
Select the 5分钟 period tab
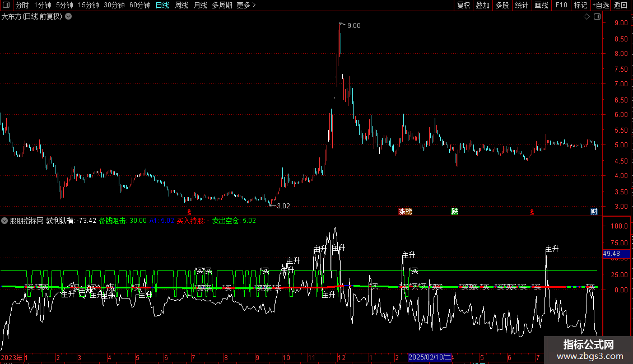pos(64,5)
